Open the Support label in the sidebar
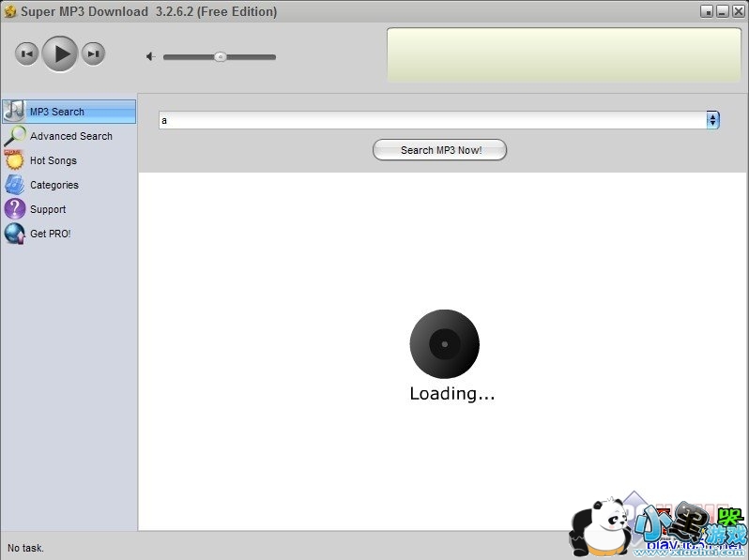The height and width of the screenshot is (560, 749). point(48,209)
